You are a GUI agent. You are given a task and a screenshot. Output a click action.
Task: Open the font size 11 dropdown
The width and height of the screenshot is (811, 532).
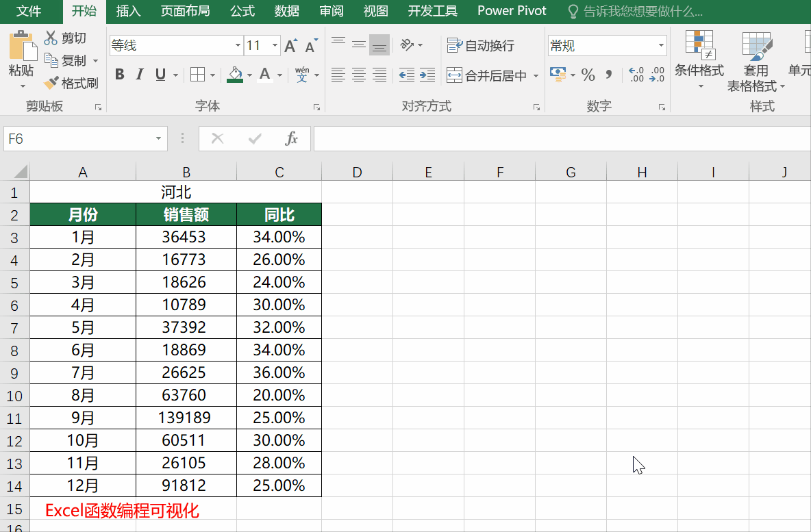[x=275, y=45]
